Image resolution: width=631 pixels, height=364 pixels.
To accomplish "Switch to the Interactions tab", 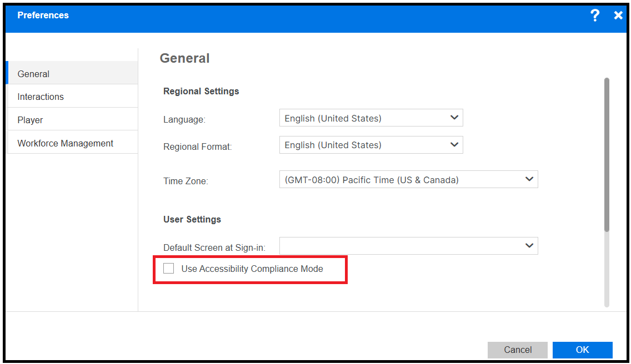I will tap(72, 97).
